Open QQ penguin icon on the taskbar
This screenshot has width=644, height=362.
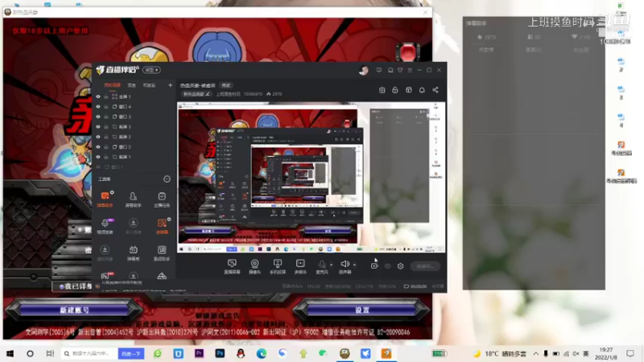241,353
